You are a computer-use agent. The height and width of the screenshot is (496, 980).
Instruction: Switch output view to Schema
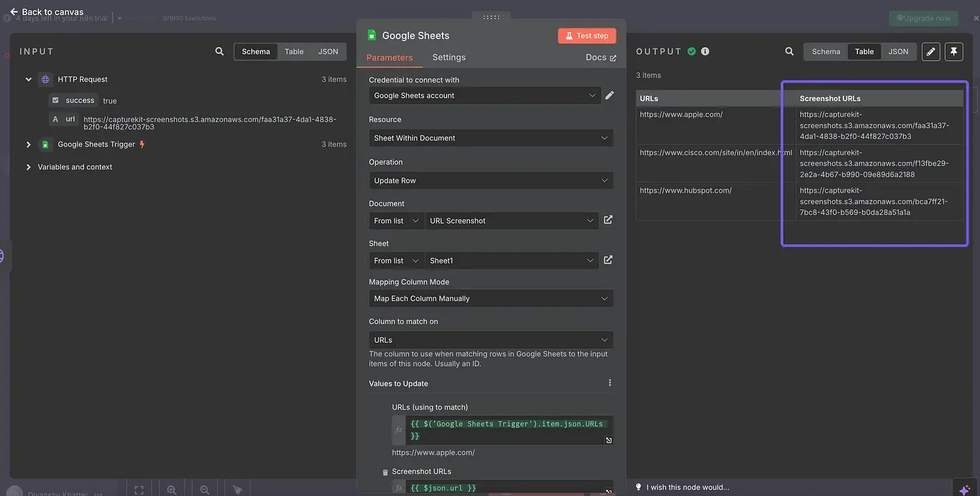click(826, 51)
